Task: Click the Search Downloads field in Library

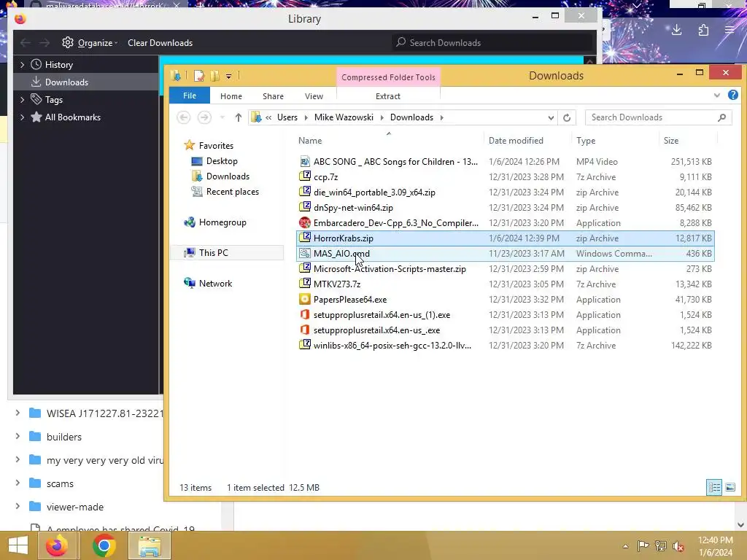Action: coord(493,43)
